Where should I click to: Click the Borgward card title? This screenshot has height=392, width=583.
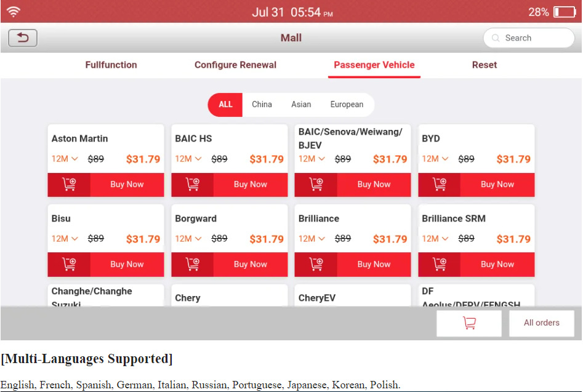point(196,218)
